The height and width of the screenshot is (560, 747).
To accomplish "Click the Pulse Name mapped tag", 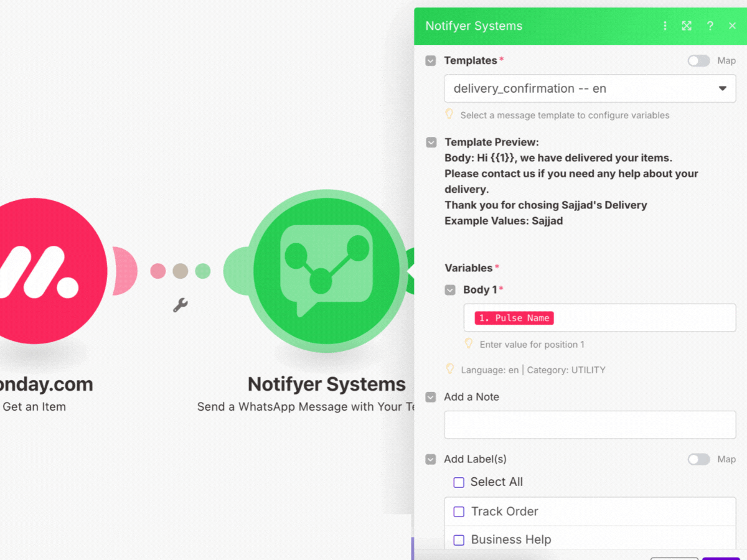I will pyautogui.click(x=514, y=318).
